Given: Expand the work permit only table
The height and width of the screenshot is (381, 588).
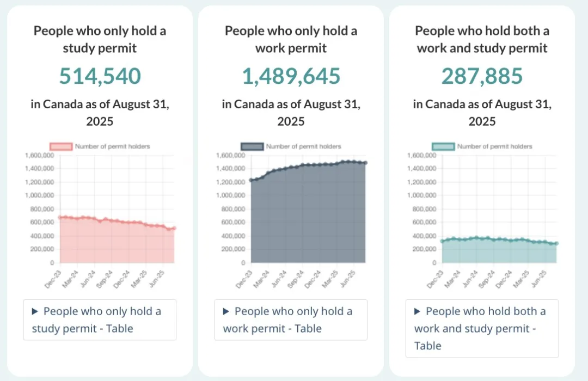Looking at the screenshot, I should (x=291, y=319).
